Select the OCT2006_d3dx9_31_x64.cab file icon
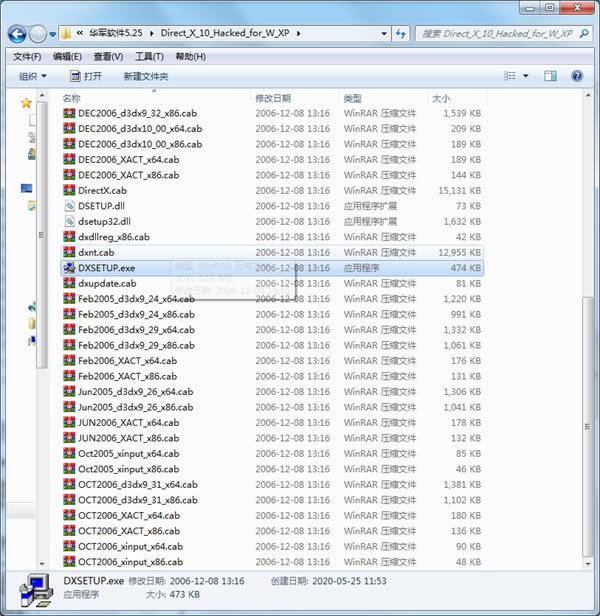 point(69,484)
